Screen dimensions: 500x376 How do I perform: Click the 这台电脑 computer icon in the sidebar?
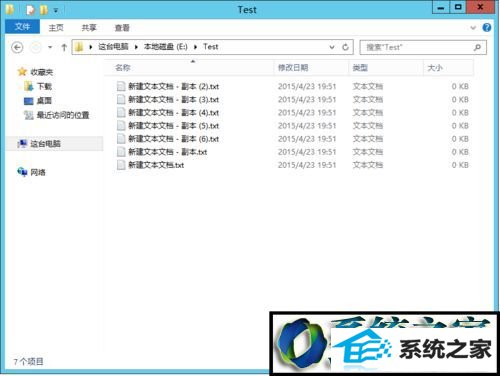[x=22, y=144]
